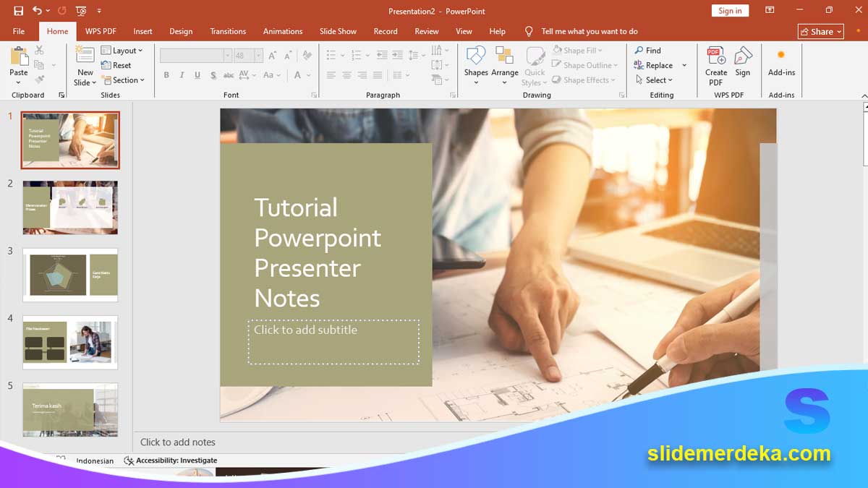Switch to the Insert tab

(x=143, y=31)
